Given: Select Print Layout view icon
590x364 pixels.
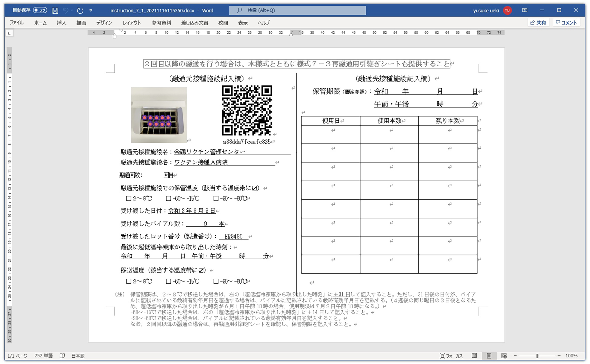Looking at the screenshot, I should click(x=489, y=356).
